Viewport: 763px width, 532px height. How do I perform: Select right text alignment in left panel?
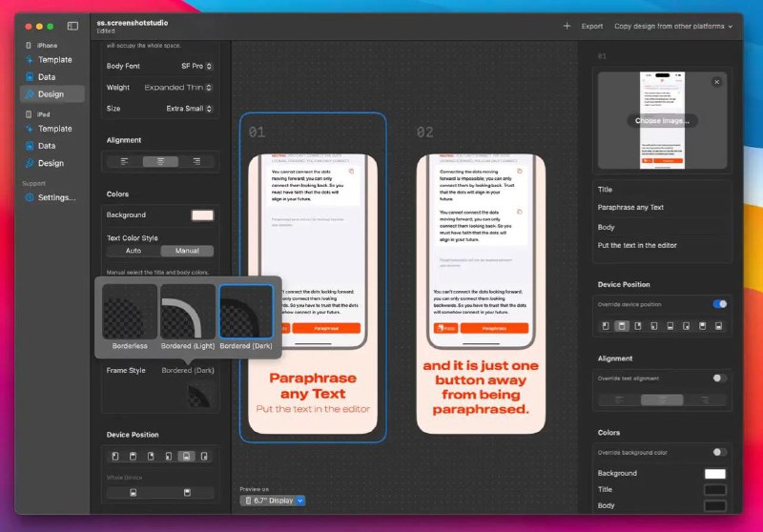click(x=196, y=161)
